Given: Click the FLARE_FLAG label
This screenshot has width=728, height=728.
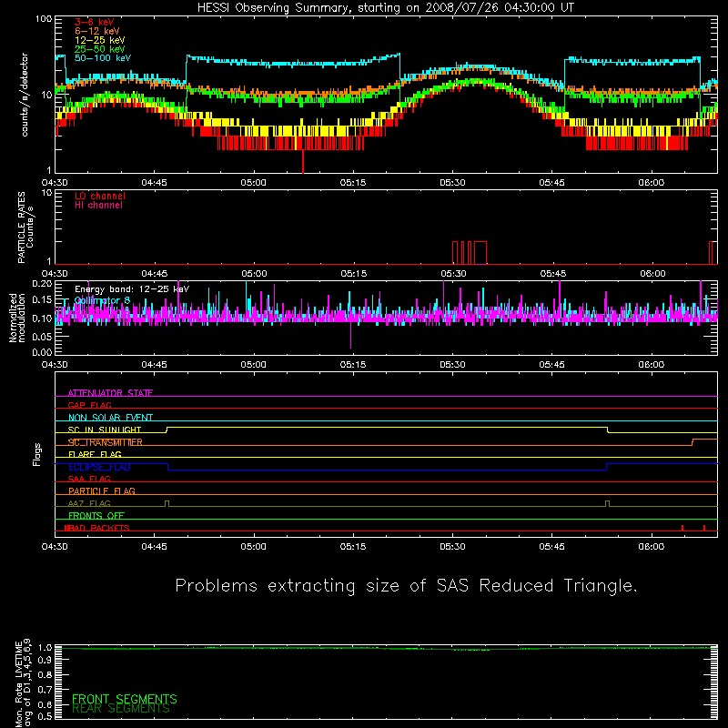Looking at the screenshot, I should 95,454.
